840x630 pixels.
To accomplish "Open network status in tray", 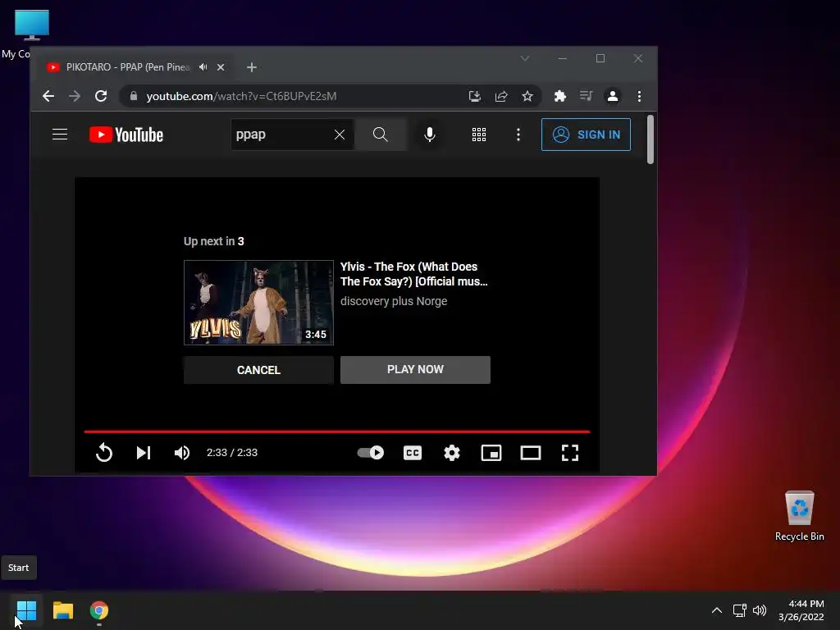I will click(740, 610).
